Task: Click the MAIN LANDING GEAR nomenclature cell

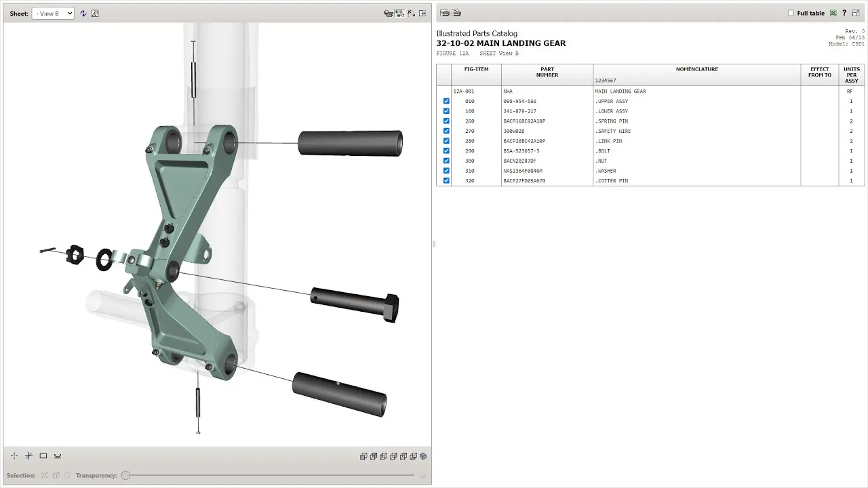Action: pyautogui.click(x=620, y=91)
